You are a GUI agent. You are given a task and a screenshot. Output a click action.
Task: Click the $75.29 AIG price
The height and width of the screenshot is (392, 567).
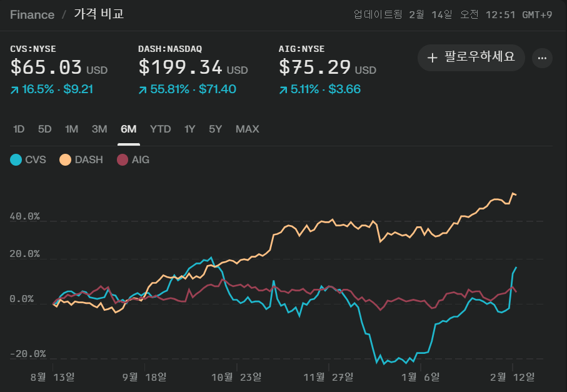(314, 68)
